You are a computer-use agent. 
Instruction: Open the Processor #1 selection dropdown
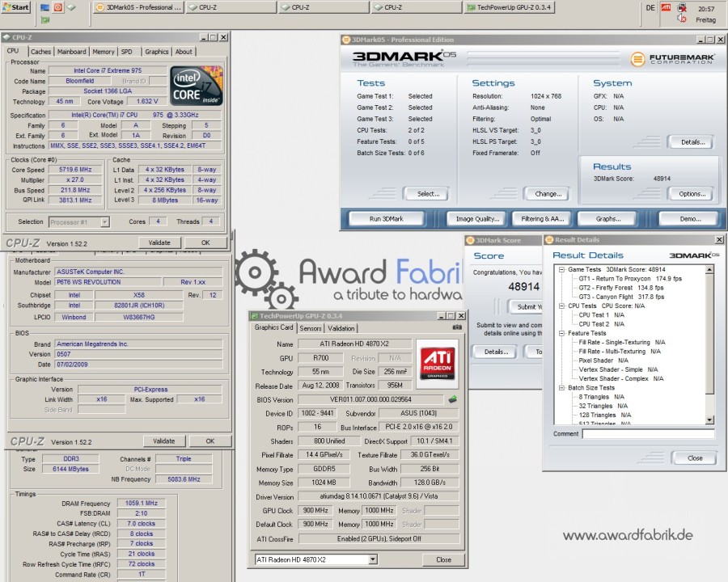[105, 221]
